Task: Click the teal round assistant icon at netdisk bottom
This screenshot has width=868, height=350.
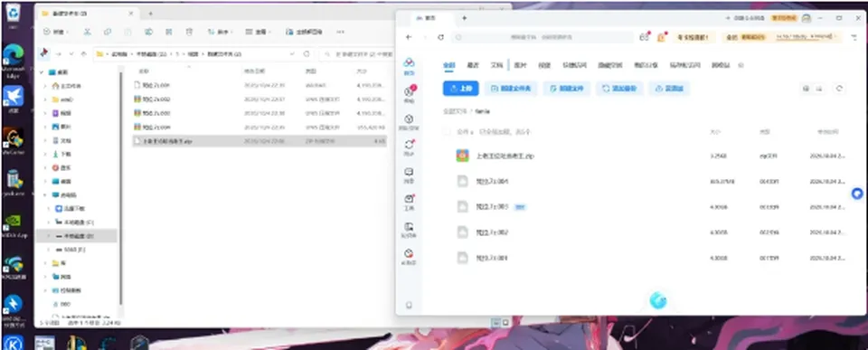Action: click(x=657, y=301)
